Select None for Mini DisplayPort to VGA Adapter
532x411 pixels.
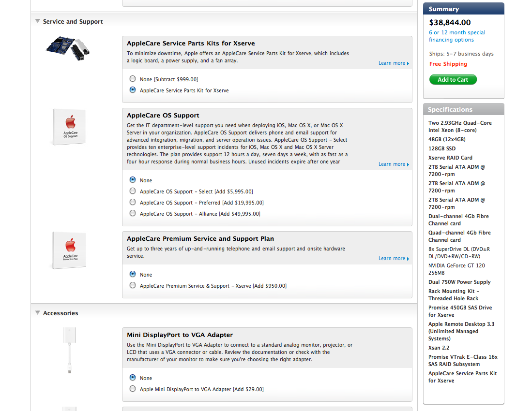(x=133, y=378)
